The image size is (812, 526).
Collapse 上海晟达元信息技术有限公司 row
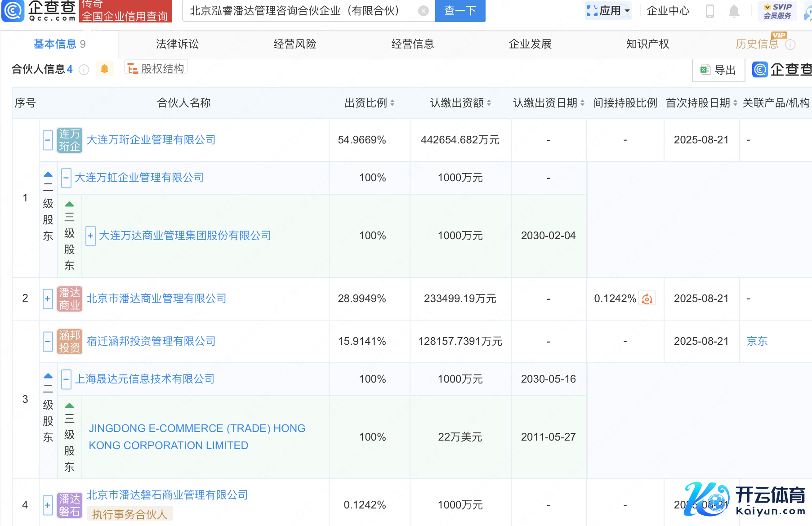[x=66, y=379]
